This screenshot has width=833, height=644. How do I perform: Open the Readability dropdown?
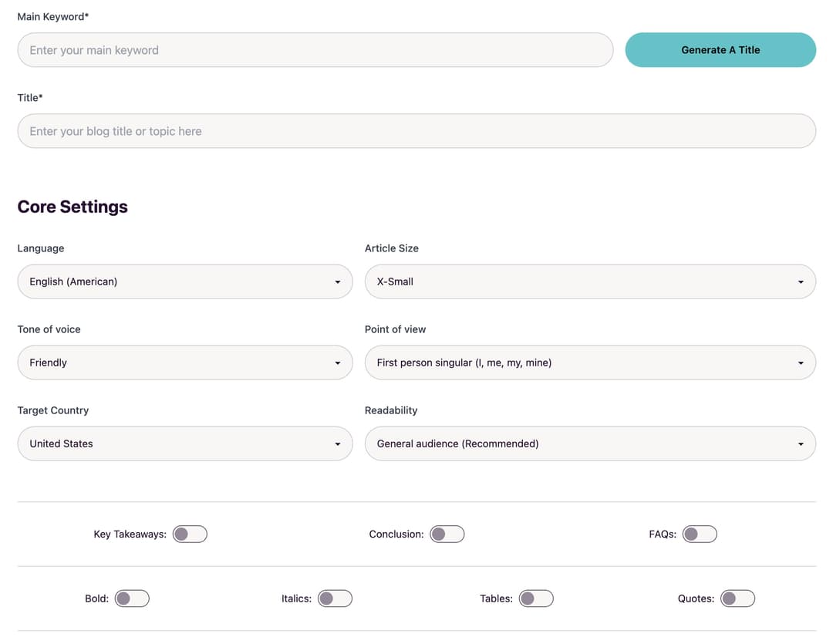(x=590, y=443)
